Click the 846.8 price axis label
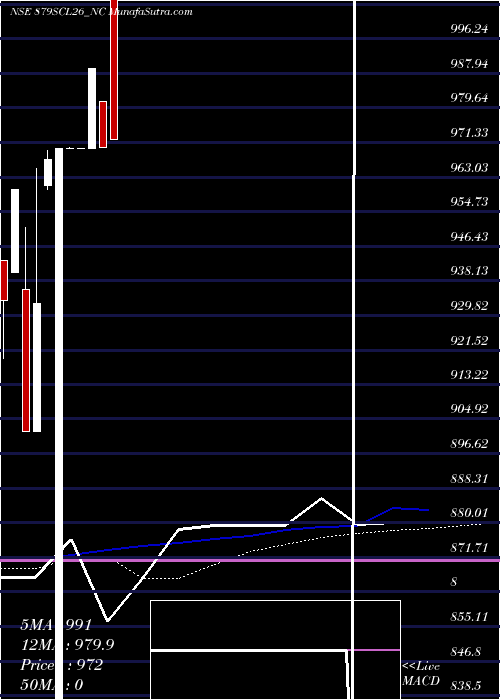 point(467,652)
